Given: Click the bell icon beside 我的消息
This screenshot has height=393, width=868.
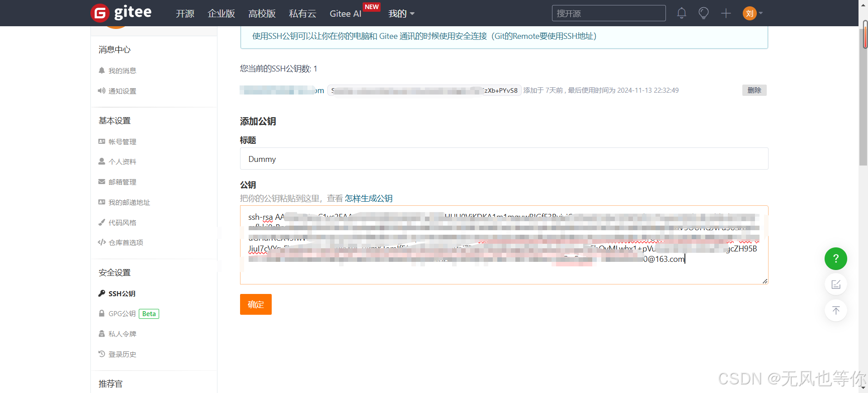Looking at the screenshot, I should pos(102,70).
